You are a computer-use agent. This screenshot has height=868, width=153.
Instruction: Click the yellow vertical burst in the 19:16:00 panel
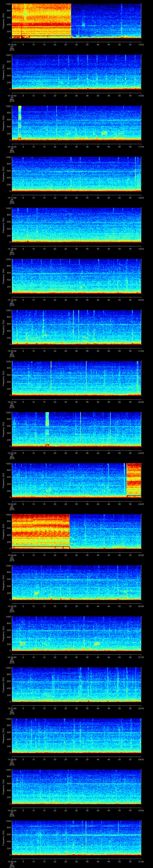pos(20,123)
